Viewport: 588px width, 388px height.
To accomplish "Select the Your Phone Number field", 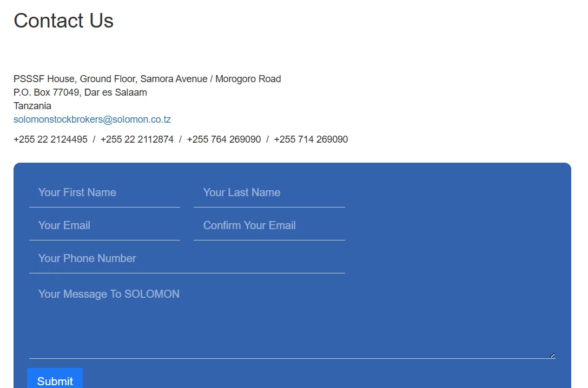I will click(187, 259).
